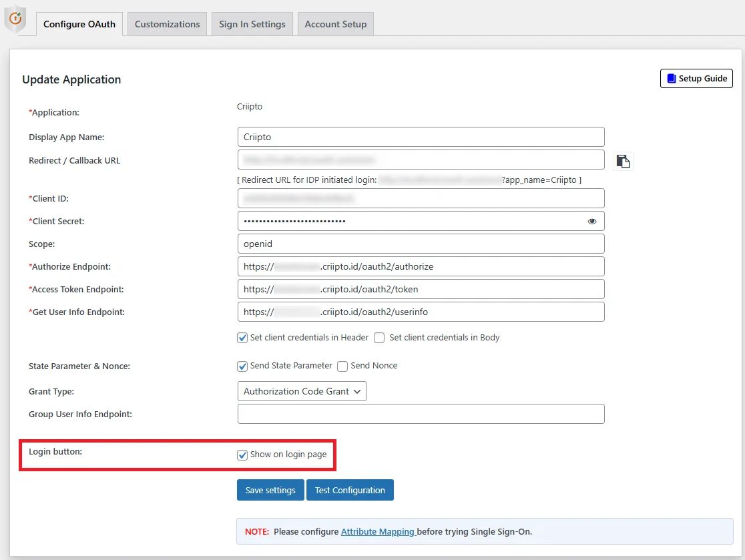Click the Update Application heading
745x560 pixels.
[x=71, y=80]
